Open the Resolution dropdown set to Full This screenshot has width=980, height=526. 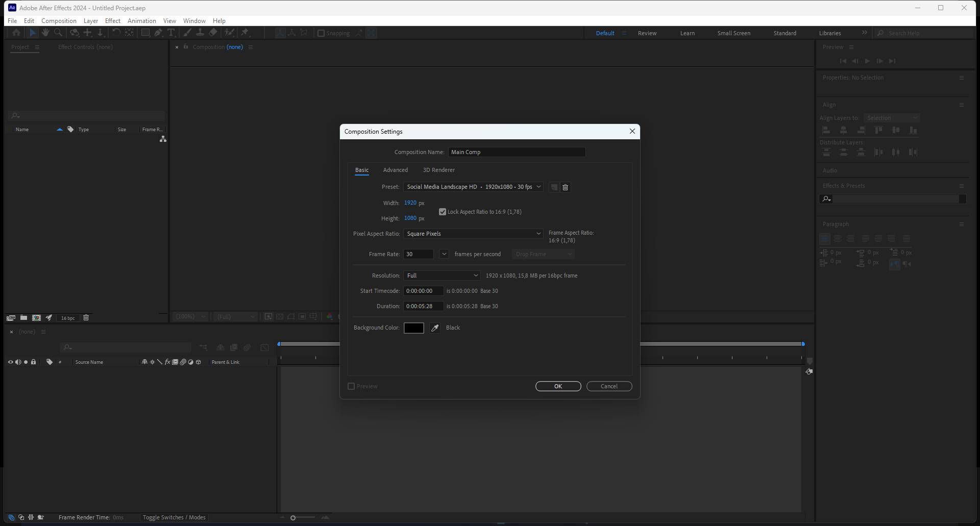point(442,275)
